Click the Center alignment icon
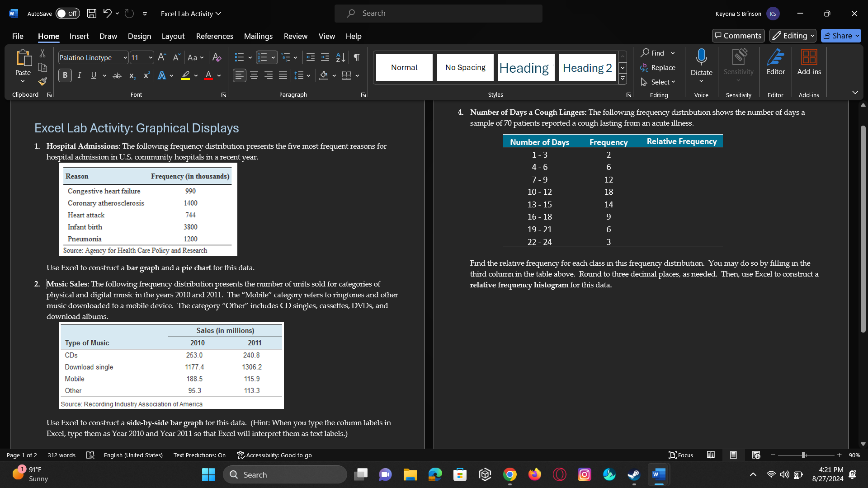Screen dimensions: 868x488 click(x=254, y=75)
